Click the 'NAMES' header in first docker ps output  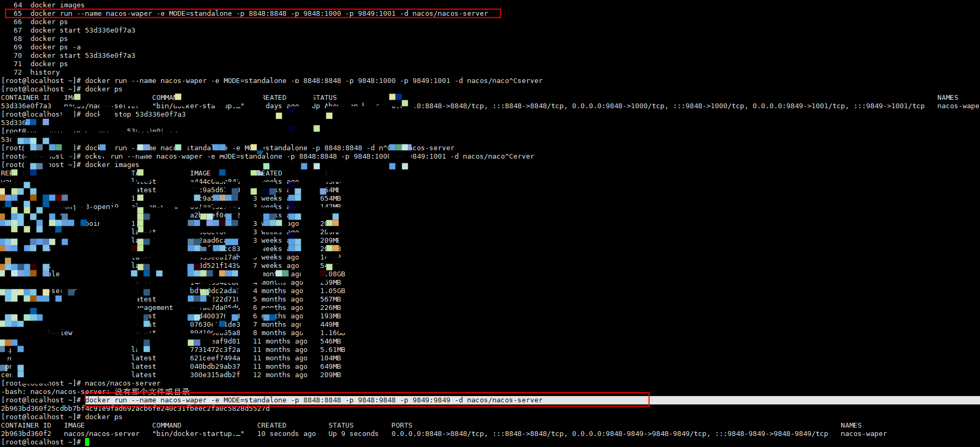click(x=947, y=97)
